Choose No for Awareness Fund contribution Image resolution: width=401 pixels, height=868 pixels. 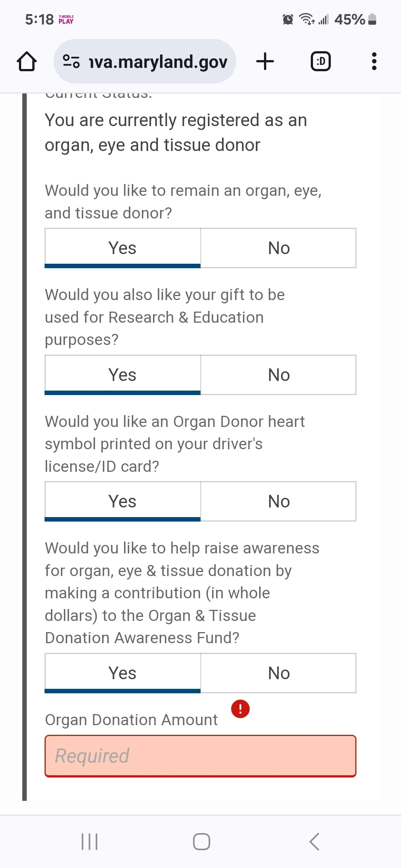tap(278, 673)
